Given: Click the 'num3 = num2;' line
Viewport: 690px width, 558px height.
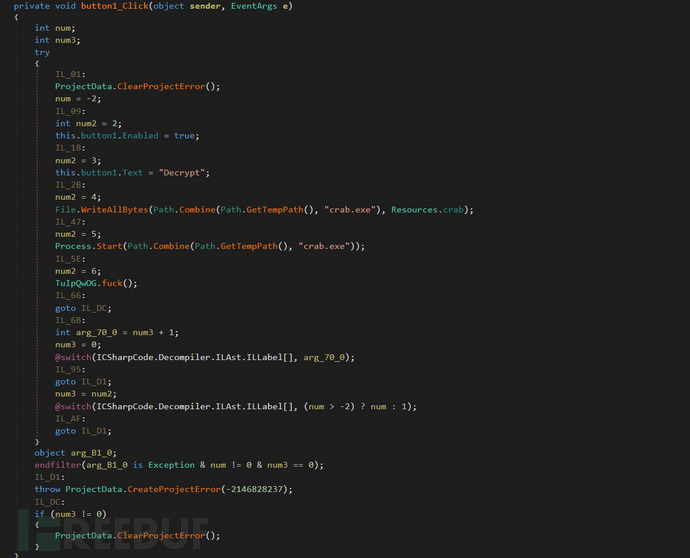Looking at the screenshot, I should coord(86,394).
